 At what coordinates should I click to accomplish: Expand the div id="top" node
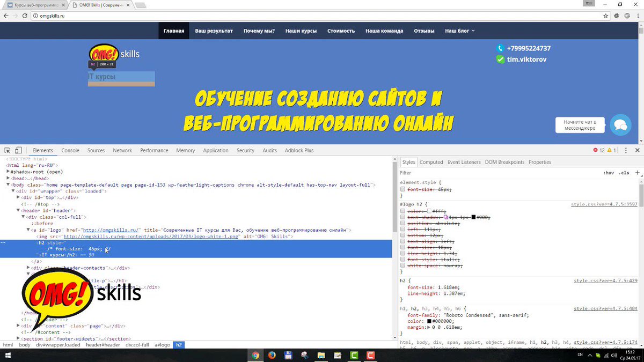(x=18, y=197)
